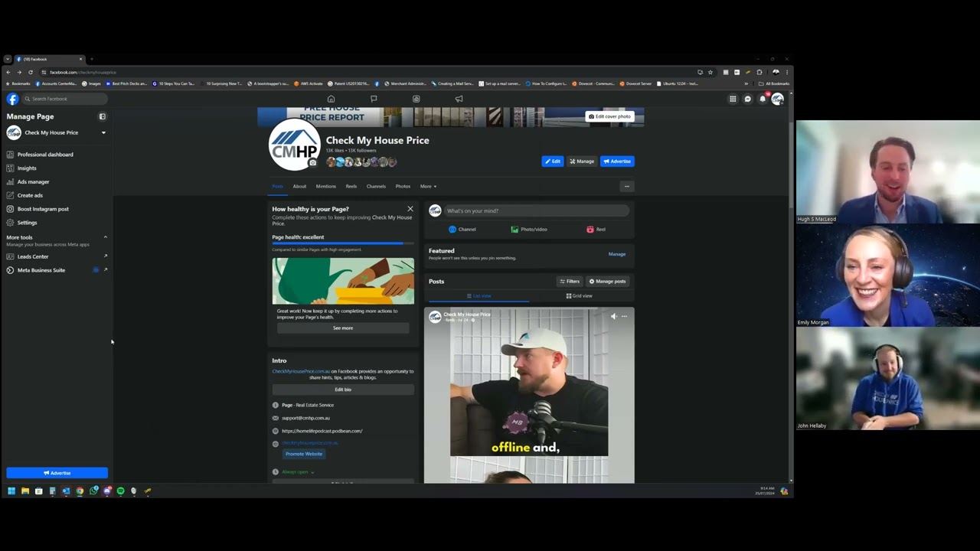Select the Mentions tab
The width and height of the screenshot is (980, 551).
point(325,187)
